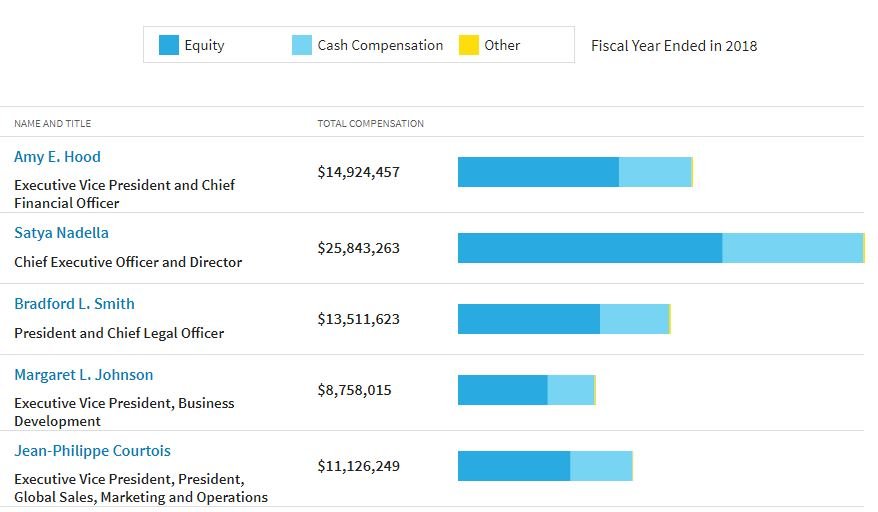Image resolution: width=878 pixels, height=512 pixels.
Task: Click the Name and Title column header
Action: pyautogui.click(x=52, y=124)
